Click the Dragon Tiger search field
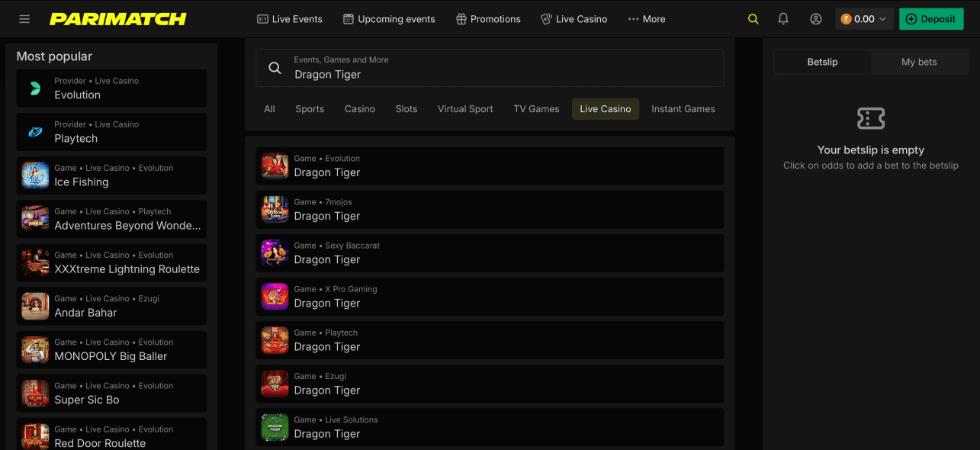The height and width of the screenshot is (450, 980). [x=490, y=68]
